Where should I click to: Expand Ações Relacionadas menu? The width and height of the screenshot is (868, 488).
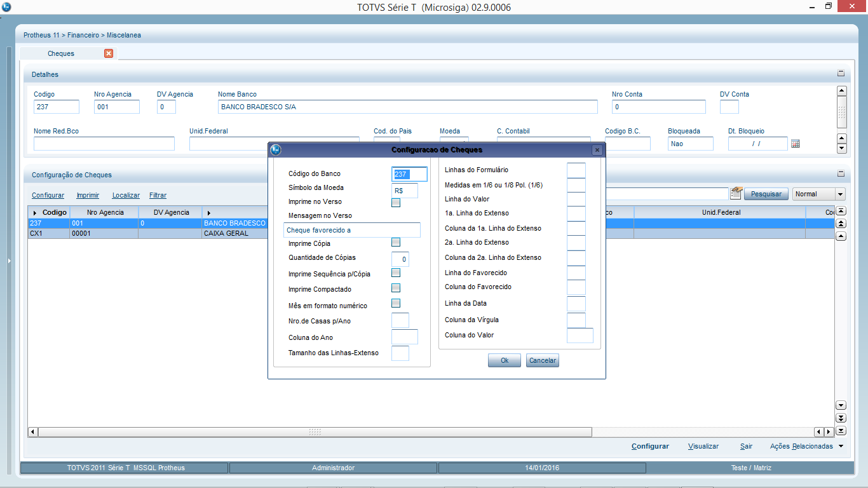pyautogui.click(x=807, y=446)
